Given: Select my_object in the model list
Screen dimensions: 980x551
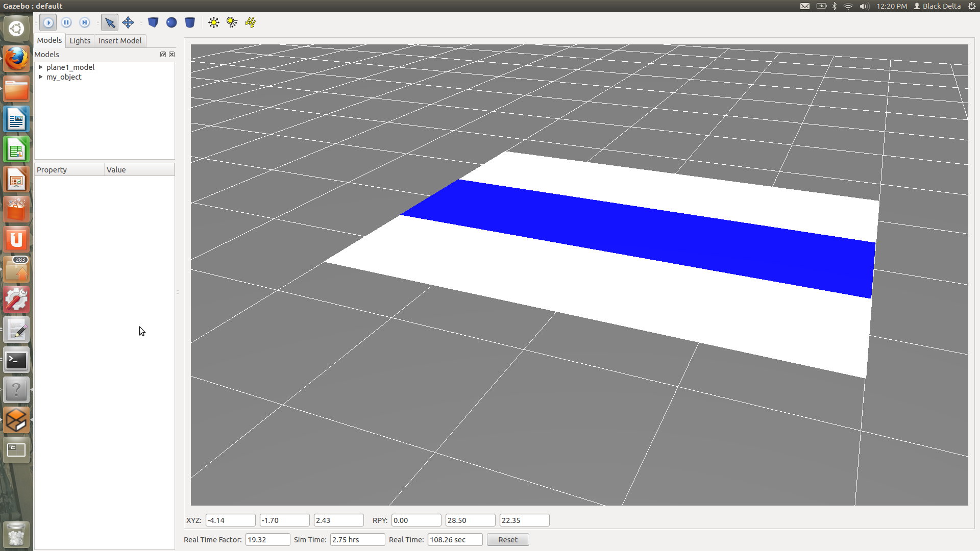Looking at the screenshot, I should point(64,77).
